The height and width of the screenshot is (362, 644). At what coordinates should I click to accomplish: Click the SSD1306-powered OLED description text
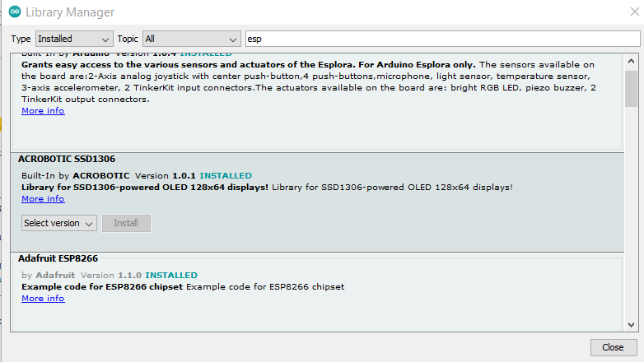coord(267,187)
